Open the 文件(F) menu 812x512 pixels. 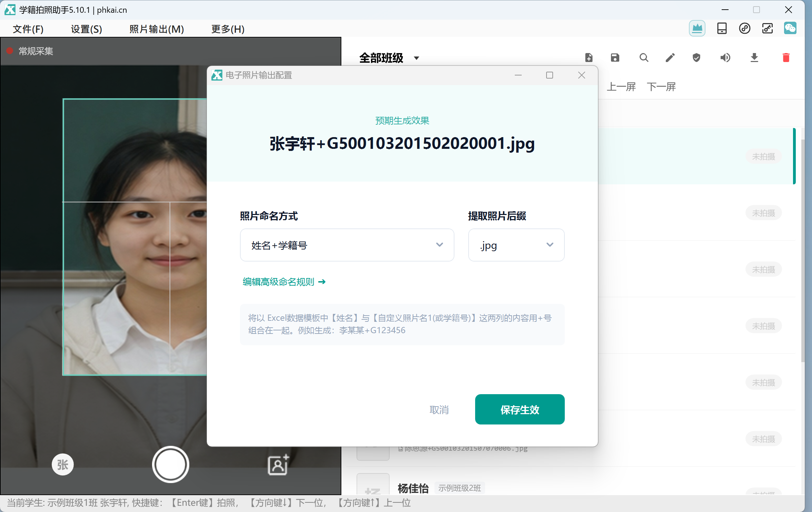tap(28, 29)
